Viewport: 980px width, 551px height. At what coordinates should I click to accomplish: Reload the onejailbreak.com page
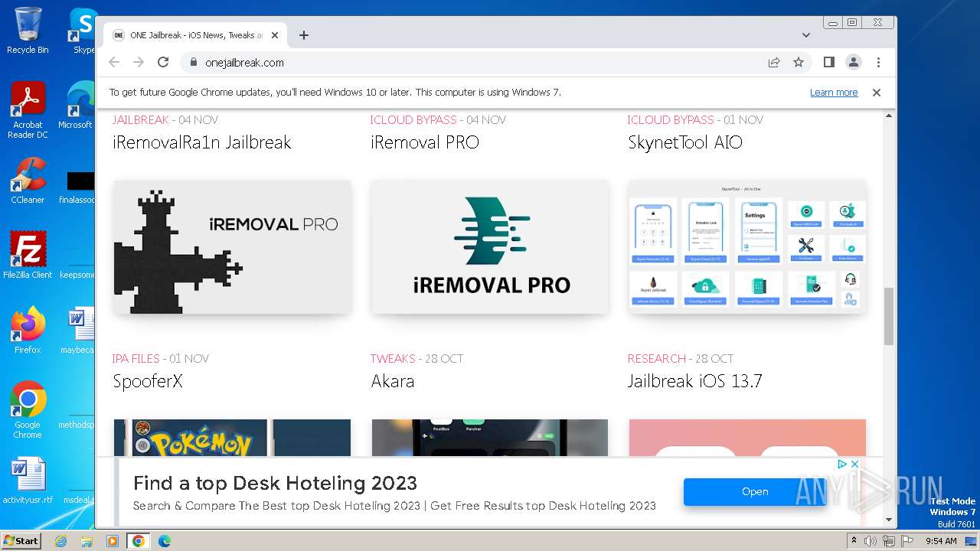point(163,63)
